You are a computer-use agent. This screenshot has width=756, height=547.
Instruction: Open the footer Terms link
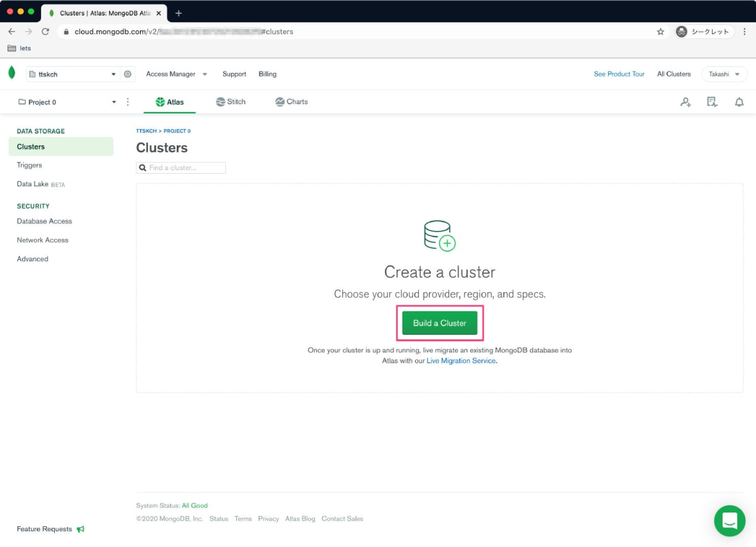pyautogui.click(x=243, y=519)
